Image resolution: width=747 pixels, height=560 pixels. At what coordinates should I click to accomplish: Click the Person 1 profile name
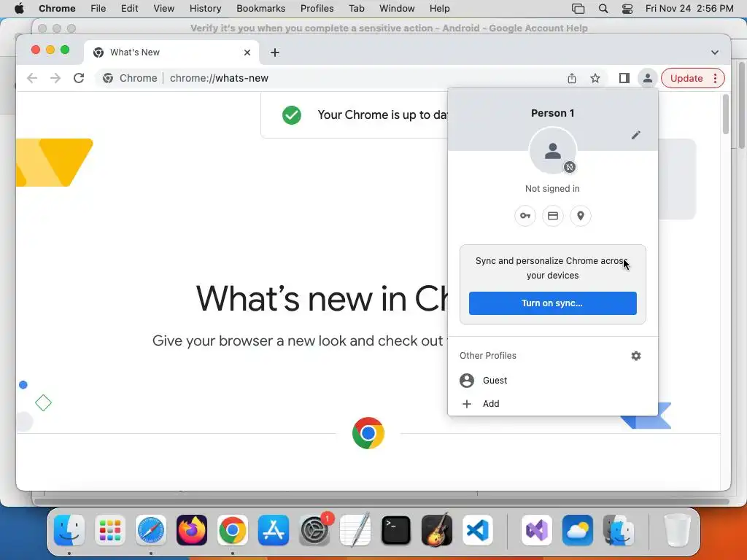tap(553, 113)
